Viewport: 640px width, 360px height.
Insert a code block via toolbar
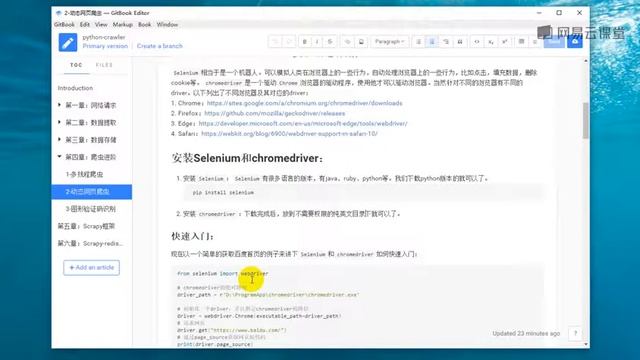point(477,42)
